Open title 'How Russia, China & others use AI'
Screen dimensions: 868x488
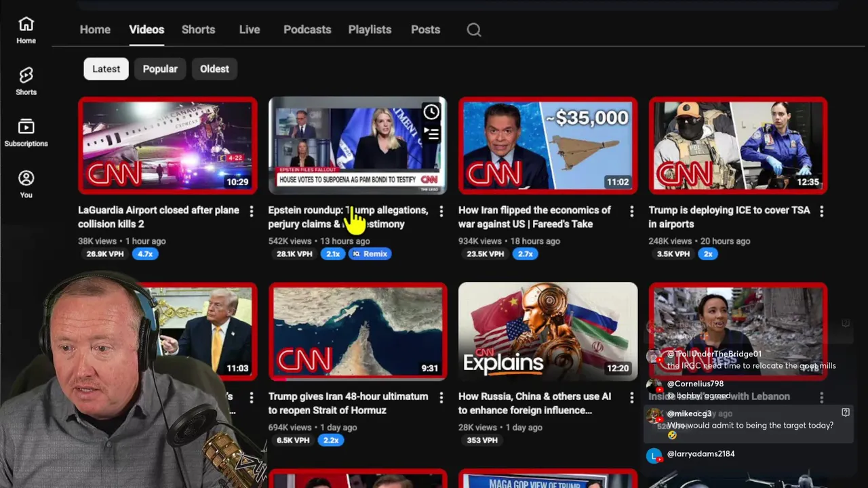click(534, 403)
